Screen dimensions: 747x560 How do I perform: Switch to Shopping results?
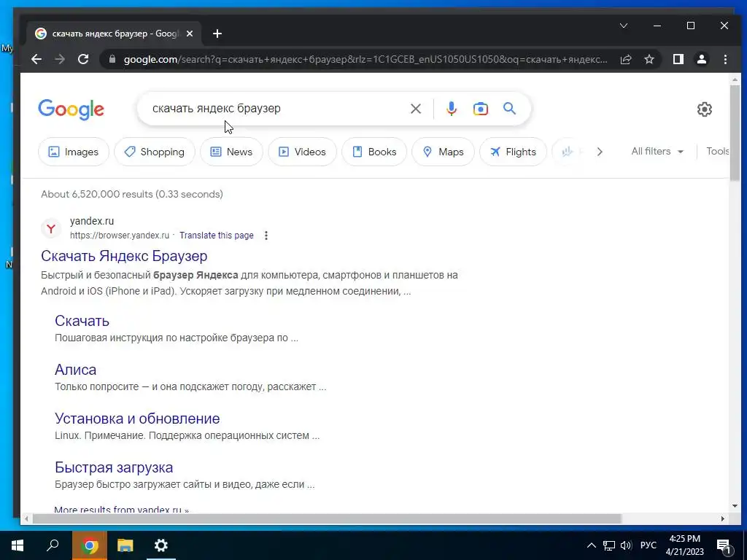[155, 152]
